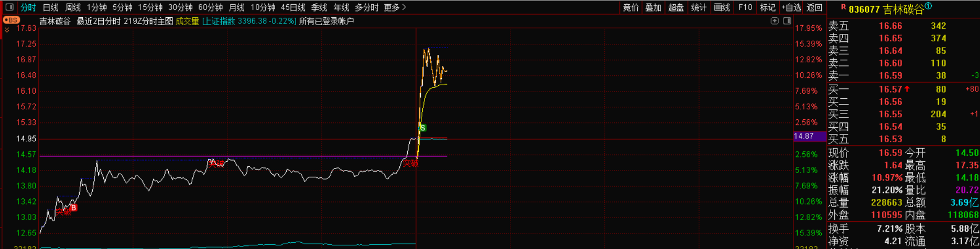Select the 60分钟 period tab
Viewport: 980px width, 249px height.
point(211,7)
